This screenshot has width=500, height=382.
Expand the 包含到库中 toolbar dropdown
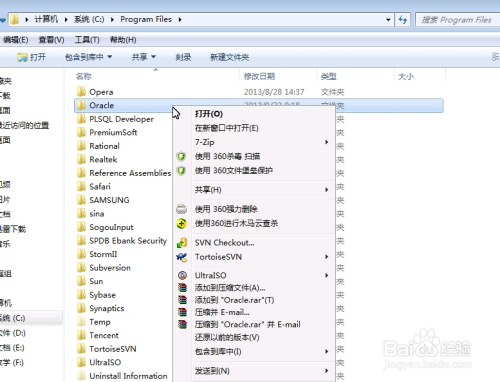click(x=109, y=57)
